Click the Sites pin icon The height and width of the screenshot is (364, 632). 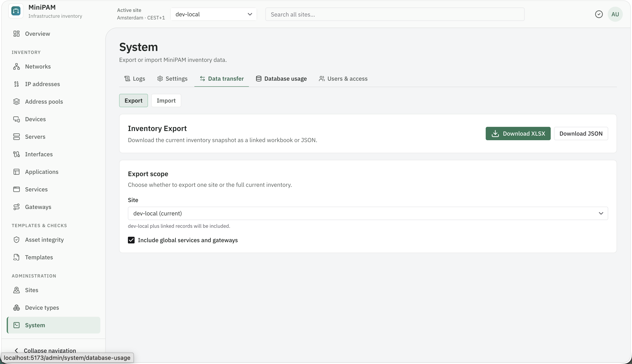(17, 290)
